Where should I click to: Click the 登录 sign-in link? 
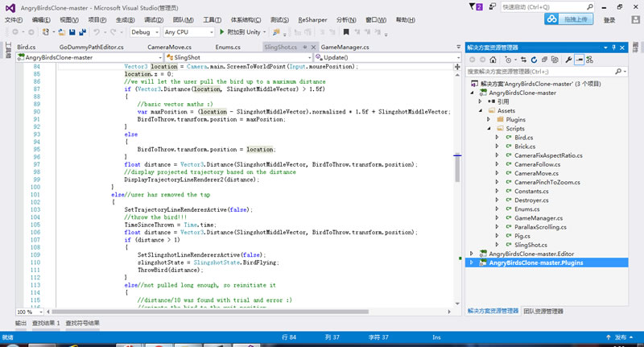coord(609,19)
